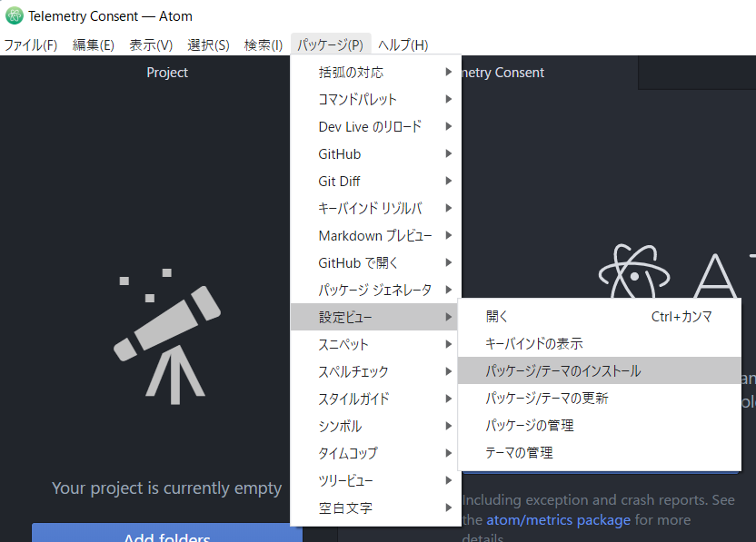Expand the 括弧の対応 submenu
756x542 pixels.
click(x=375, y=73)
